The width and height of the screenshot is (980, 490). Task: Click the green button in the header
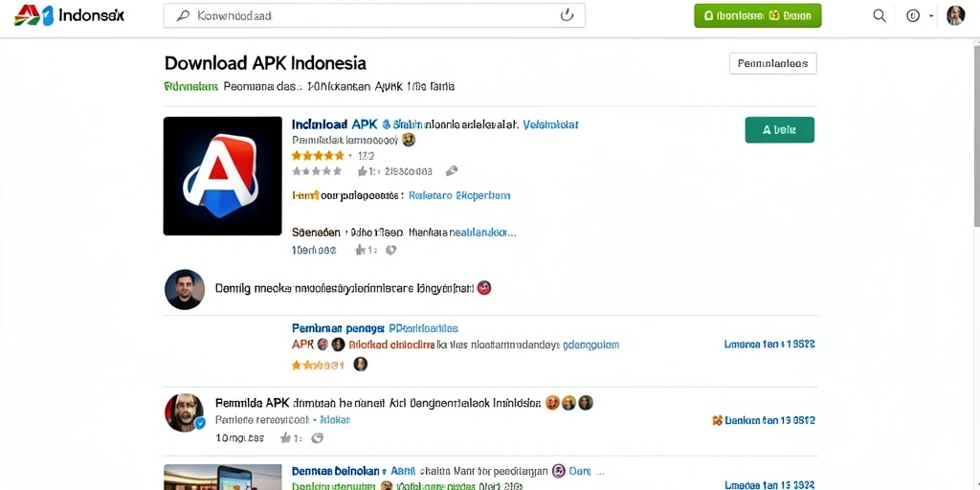tap(758, 15)
